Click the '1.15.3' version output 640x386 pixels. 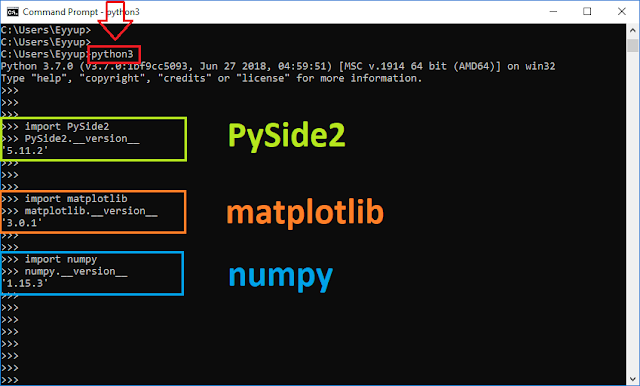25,283
